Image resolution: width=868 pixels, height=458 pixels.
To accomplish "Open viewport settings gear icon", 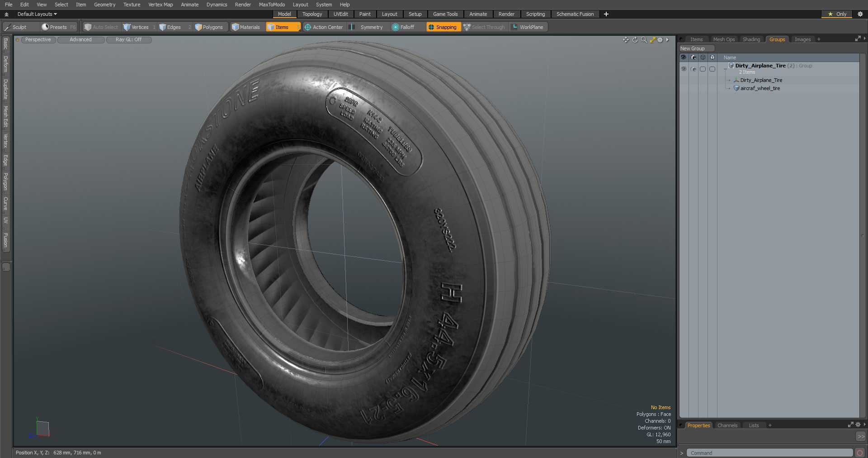I will tap(660, 40).
